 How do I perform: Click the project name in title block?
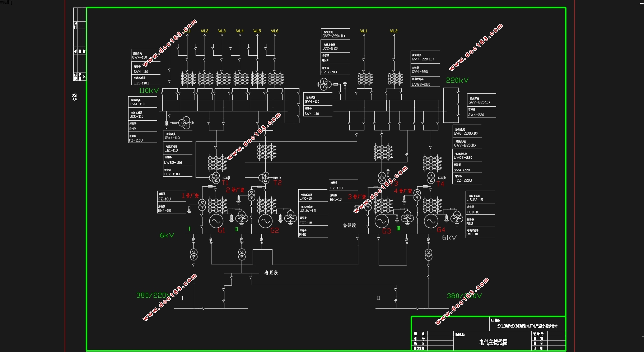click(x=527, y=326)
